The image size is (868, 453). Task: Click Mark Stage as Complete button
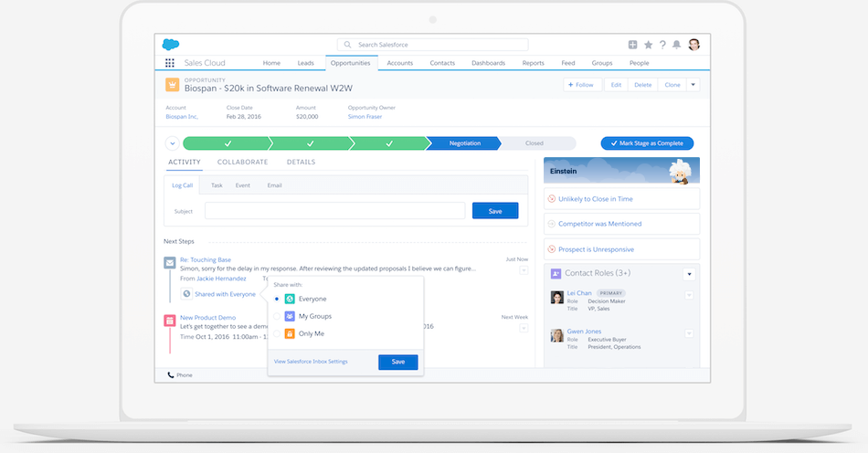pyautogui.click(x=647, y=143)
